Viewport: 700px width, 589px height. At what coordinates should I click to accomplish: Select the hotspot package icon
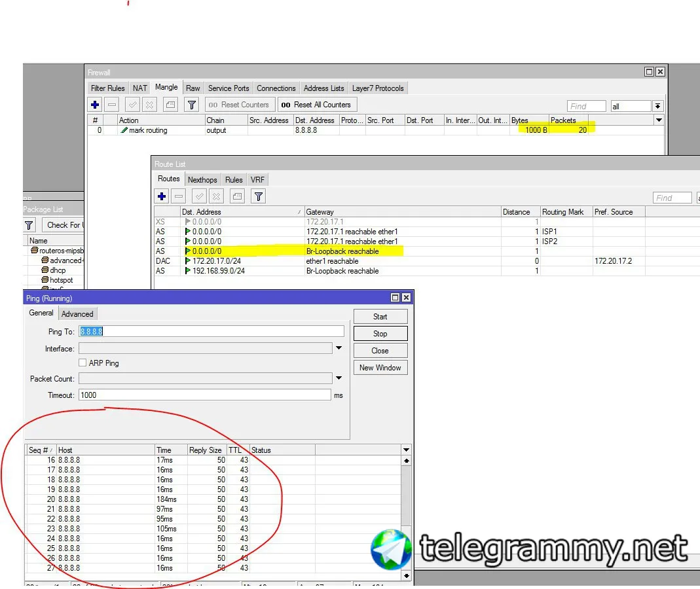pyautogui.click(x=45, y=280)
